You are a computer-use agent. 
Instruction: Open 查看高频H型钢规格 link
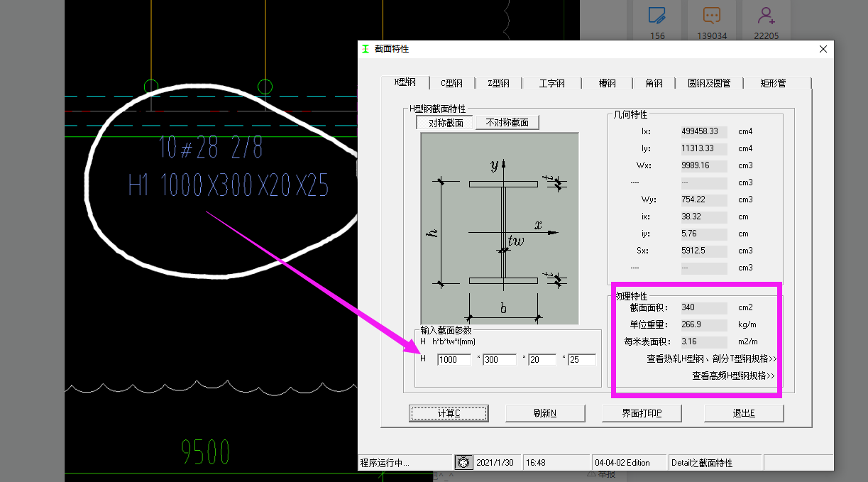(x=734, y=376)
